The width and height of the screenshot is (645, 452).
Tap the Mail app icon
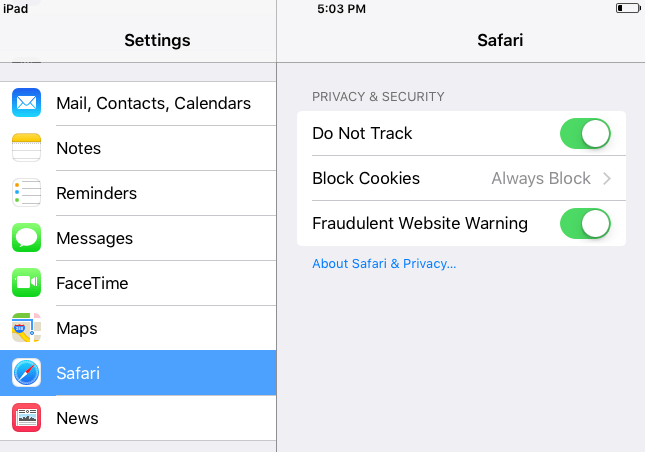[x=27, y=103]
